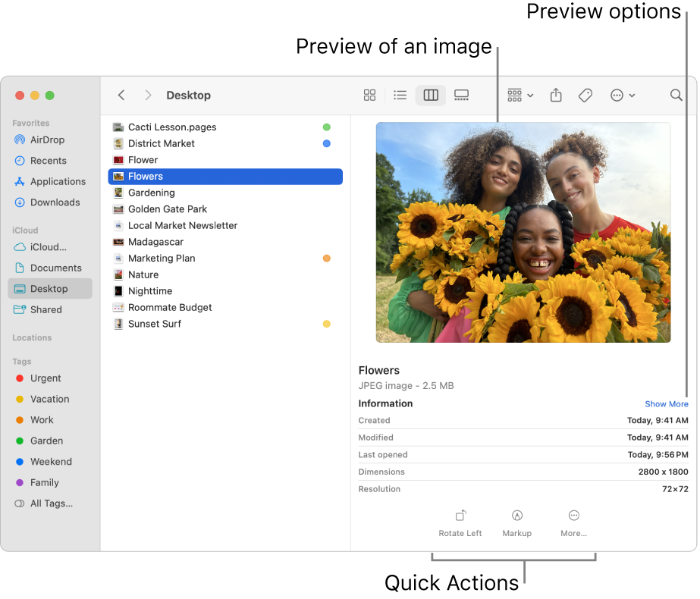Click the Rotate Left quick action
Image resolution: width=700 pixels, height=599 pixels.
(460, 522)
